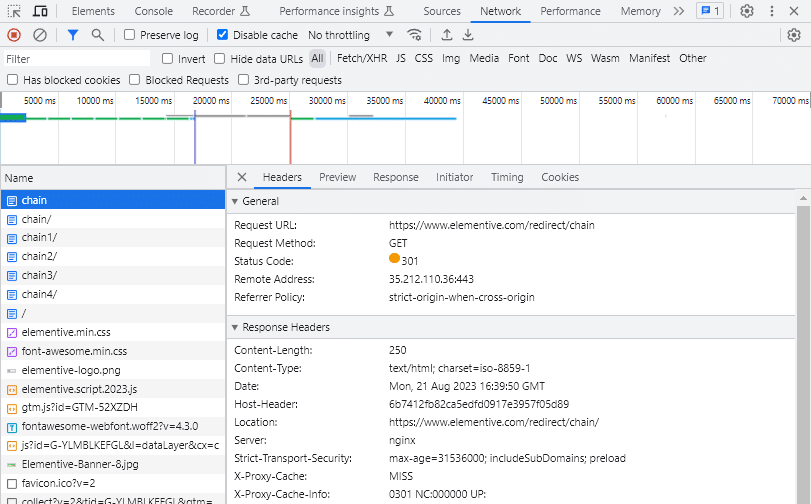Screen dimensions: 811x504
Task: Enable Preserve log checkbox
Action: (129, 35)
